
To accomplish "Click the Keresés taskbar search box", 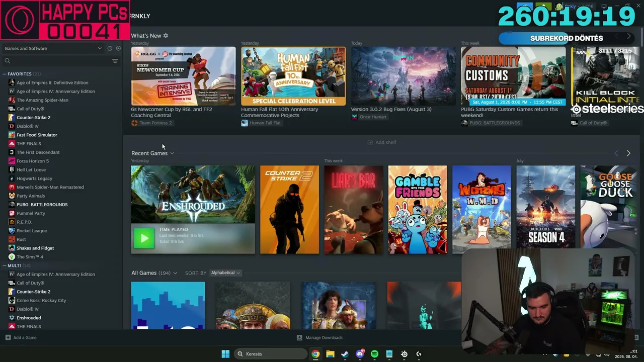I will [x=271, y=354].
